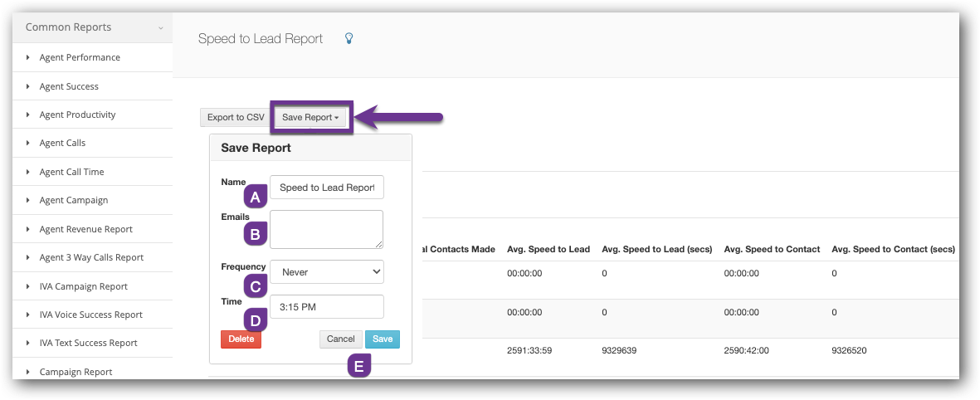Click the Export to CSV button
This screenshot has height=400, width=980.
click(236, 118)
